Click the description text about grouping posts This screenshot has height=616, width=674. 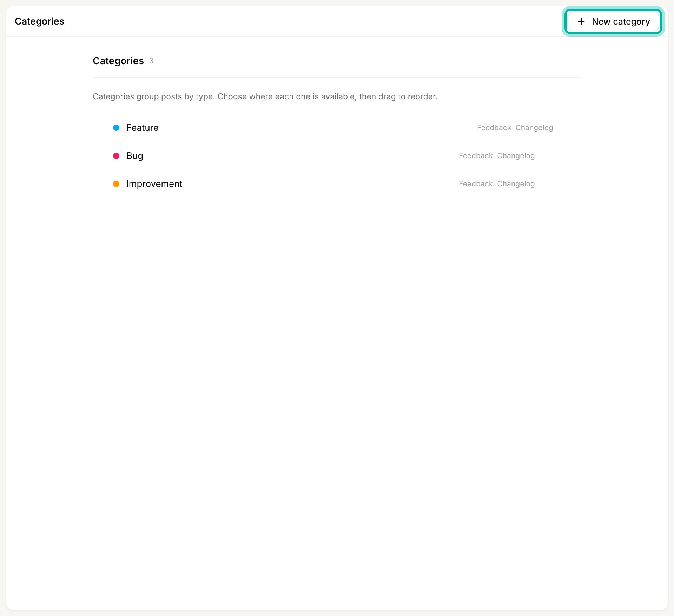tap(265, 96)
